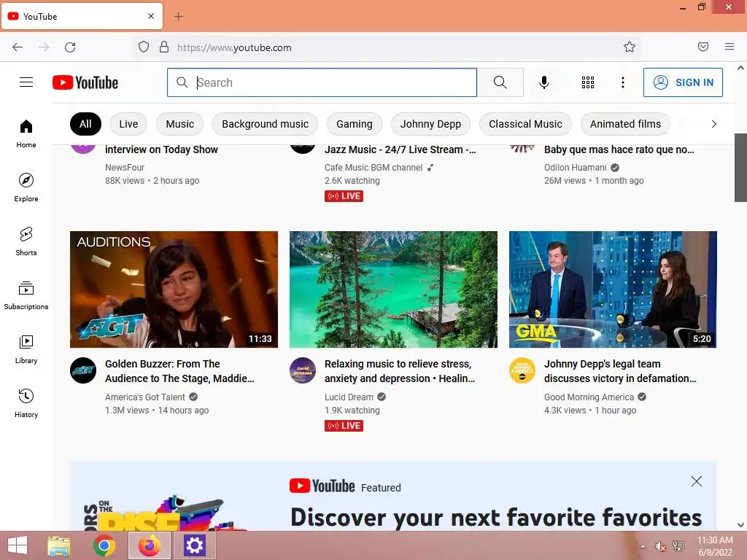Viewport: 747px width, 560px height.
Task: Select the Music filter chip
Action: [x=180, y=124]
